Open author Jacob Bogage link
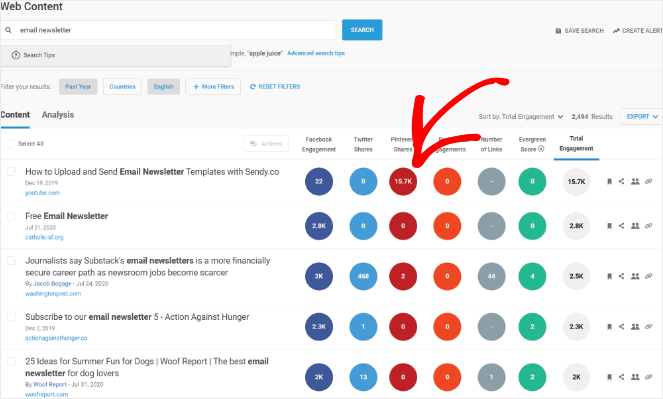 click(52, 284)
